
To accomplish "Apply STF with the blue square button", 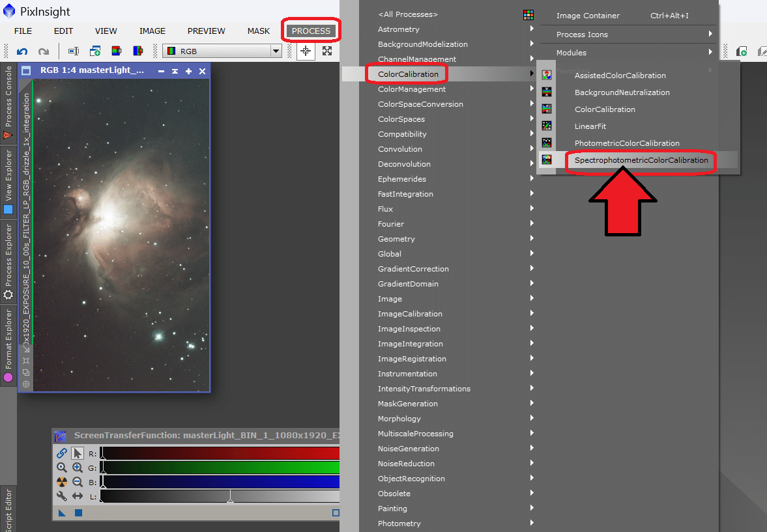I will (78, 512).
